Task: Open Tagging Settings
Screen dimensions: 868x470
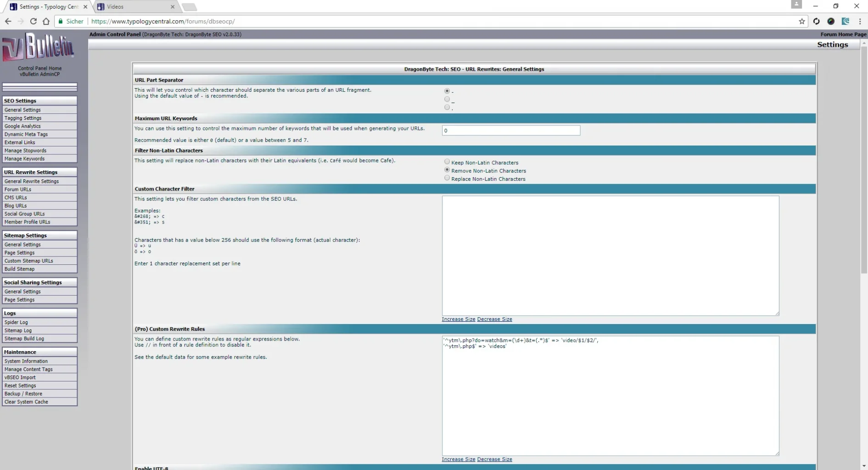Action: tap(39, 118)
